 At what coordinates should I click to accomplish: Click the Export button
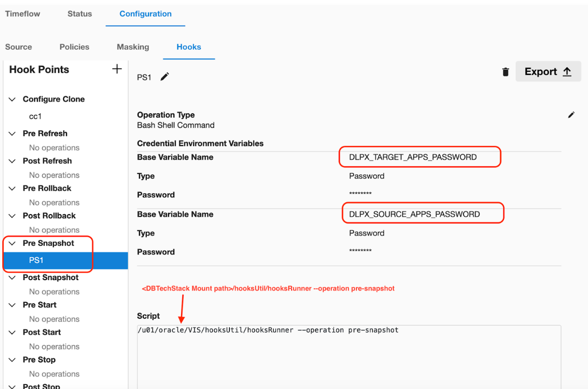(x=548, y=72)
